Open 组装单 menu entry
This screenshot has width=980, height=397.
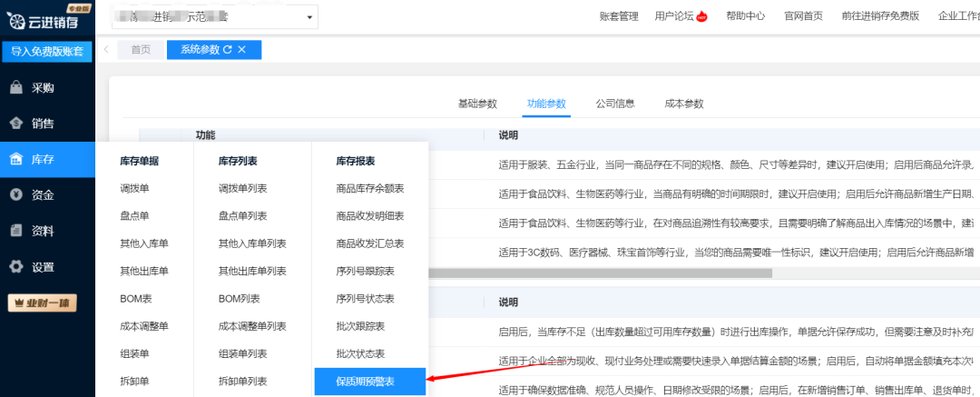[135, 353]
